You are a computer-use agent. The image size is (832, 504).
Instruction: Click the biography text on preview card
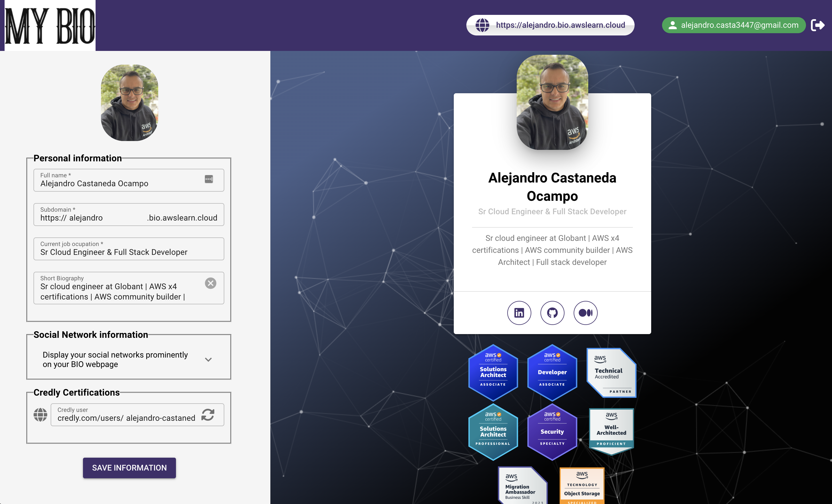coord(552,250)
